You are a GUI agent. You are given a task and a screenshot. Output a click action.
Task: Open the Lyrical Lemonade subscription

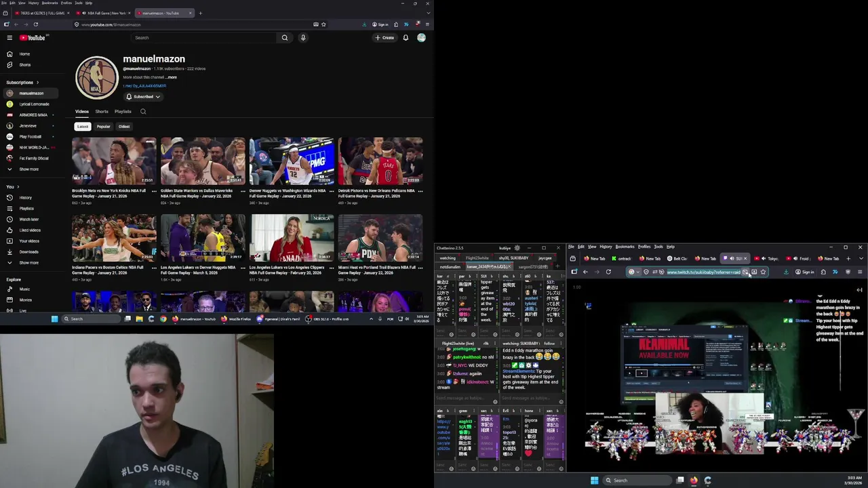tap(31, 104)
